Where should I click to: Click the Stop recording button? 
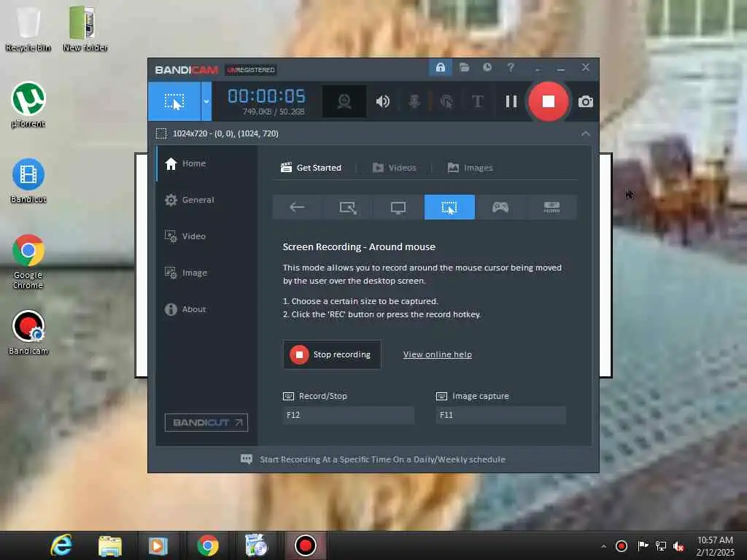click(332, 355)
